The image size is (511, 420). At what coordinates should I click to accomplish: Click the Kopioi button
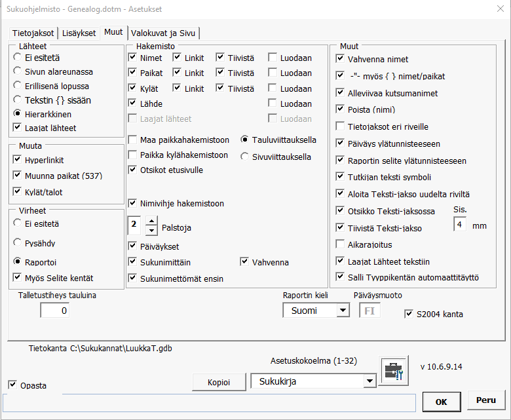point(218,382)
